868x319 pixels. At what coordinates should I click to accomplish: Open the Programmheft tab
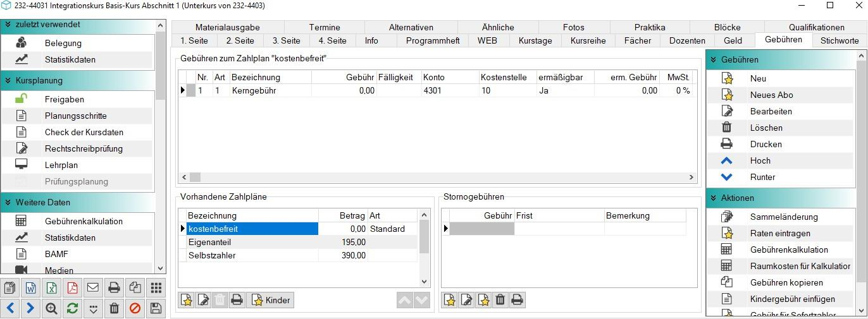(x=433, y=40)
